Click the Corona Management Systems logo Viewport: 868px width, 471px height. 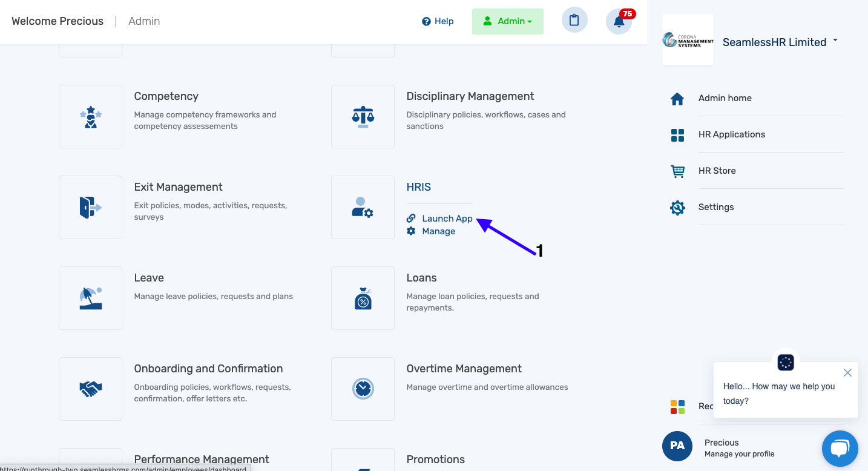tap(688, 39)
